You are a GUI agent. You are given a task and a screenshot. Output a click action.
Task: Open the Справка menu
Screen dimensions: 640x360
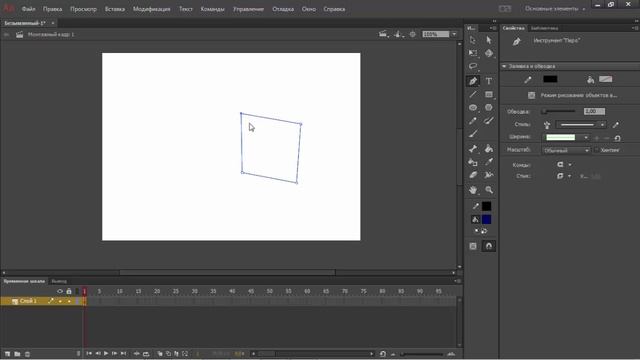[x=334, y=9]
